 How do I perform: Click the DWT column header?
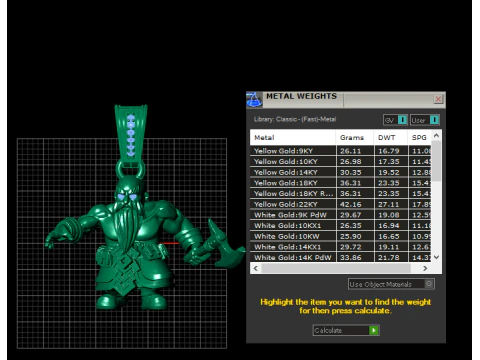[390, 137]
